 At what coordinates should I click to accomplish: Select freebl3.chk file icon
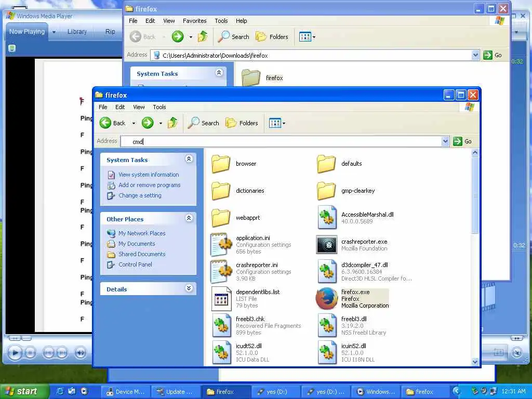pyautogui.click(x=221, y=326)
